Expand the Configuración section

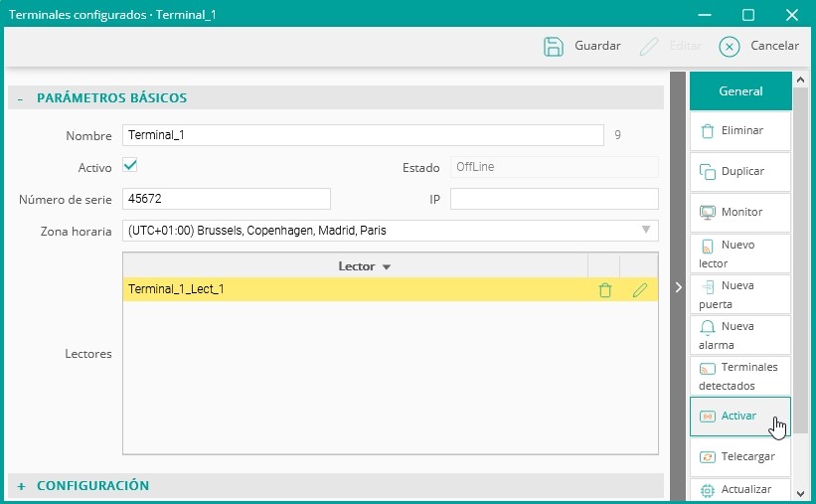tap(21, 486)
